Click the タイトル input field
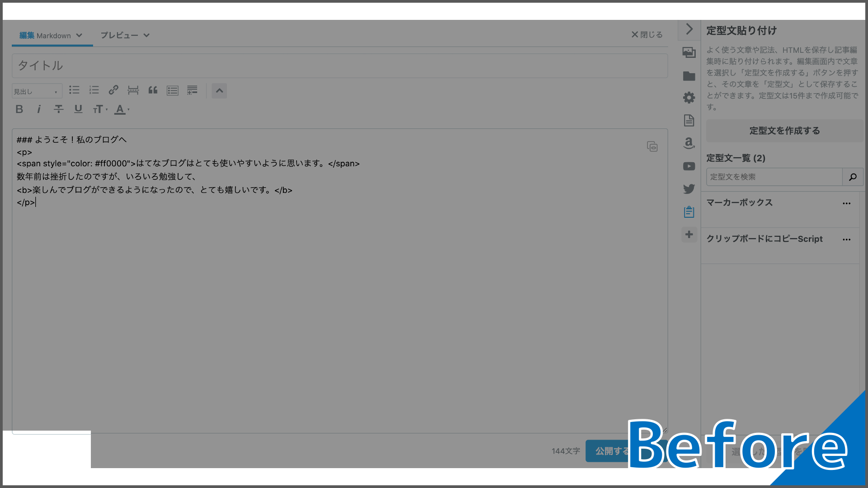 [340, 66]
